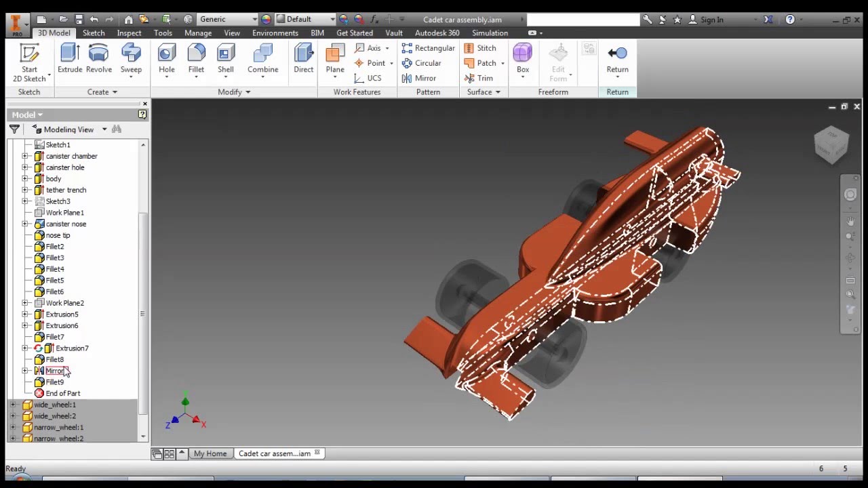This screenshot has width=868, height=488.
Task: Close the Cadet car assembly document tab
Action: click(x=317, y=453)
